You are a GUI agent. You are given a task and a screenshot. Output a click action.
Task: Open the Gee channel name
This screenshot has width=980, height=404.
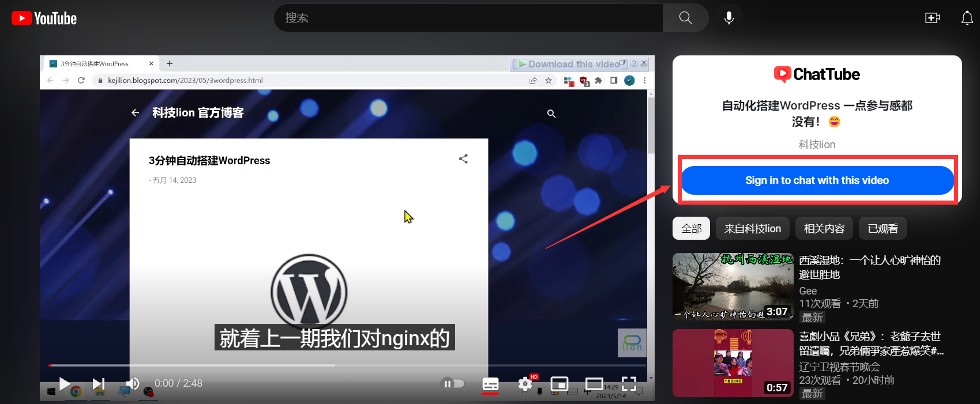tap(808, 291)
